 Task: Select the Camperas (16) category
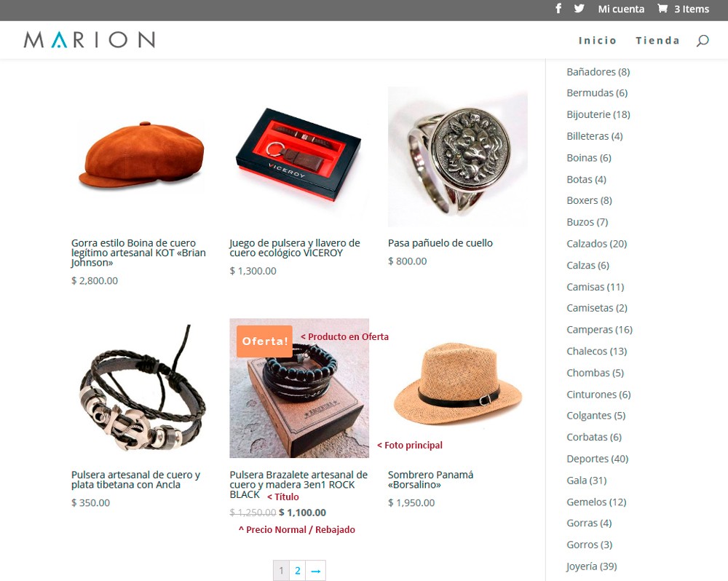tap(599, 330)
